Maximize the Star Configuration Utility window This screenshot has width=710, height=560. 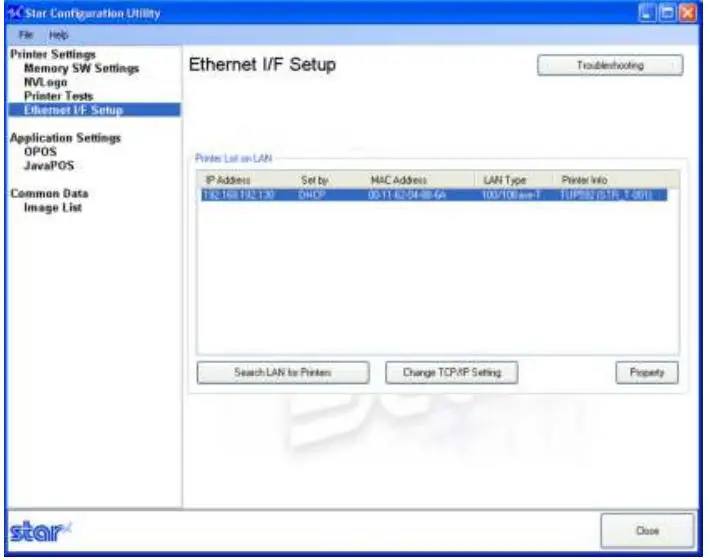pyautogui.click(x=667, y=13)
